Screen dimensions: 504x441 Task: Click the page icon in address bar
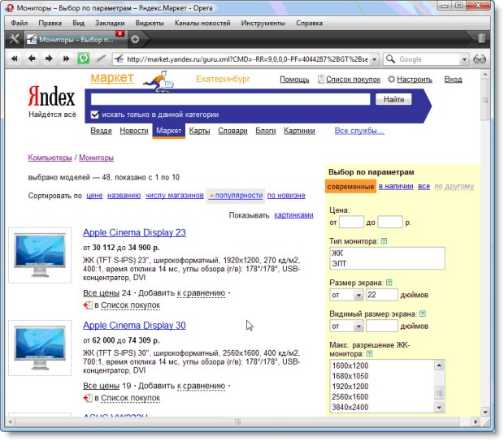tap(119, 59)
